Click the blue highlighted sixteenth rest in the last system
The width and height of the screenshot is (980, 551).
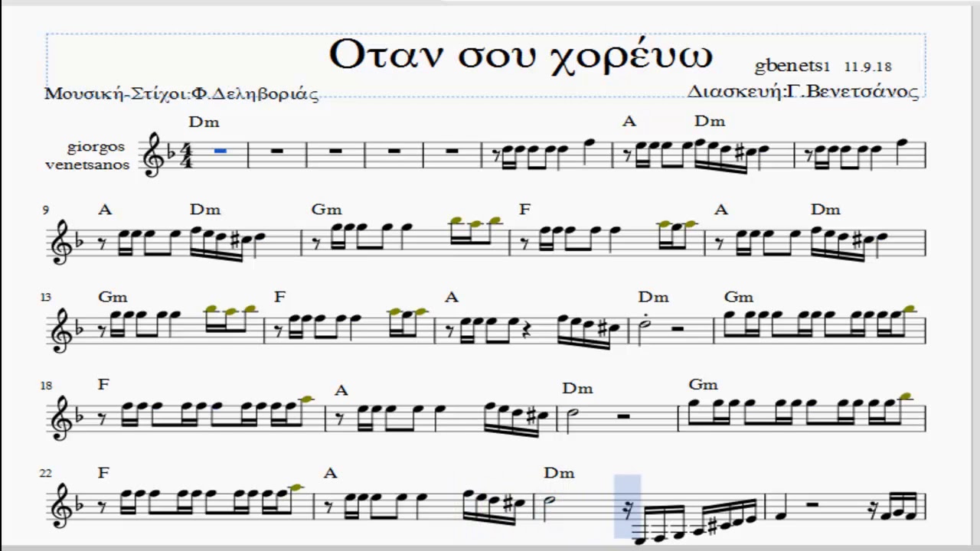pyautogui.click(x=628, y=508)
